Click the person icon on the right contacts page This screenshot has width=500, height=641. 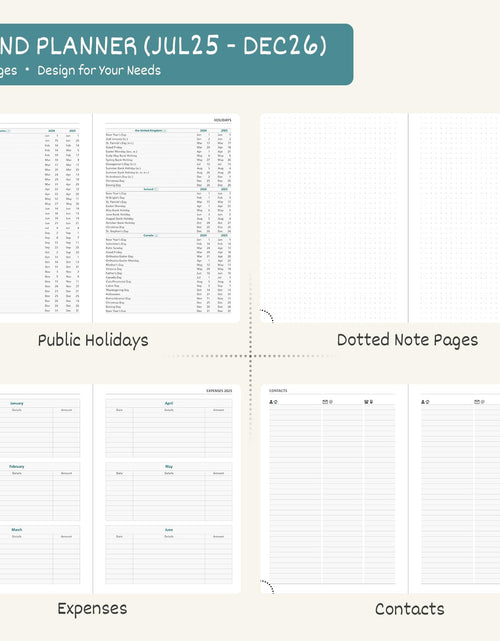425,402
